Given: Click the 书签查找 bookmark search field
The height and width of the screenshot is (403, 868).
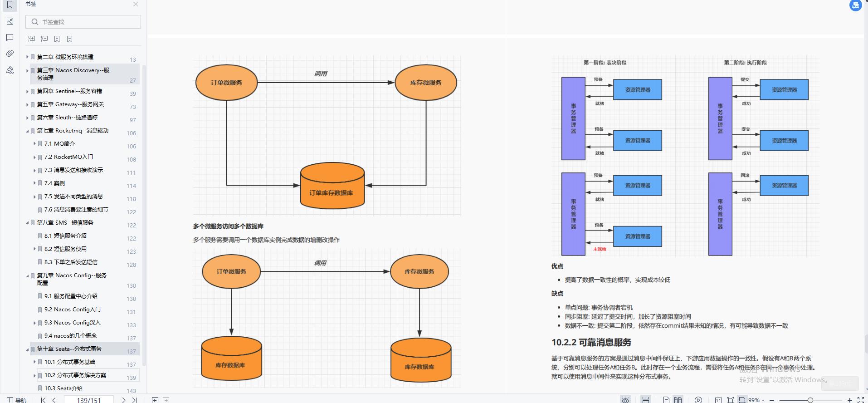Looking at the screenshot, I should click(x=83, y=22).
